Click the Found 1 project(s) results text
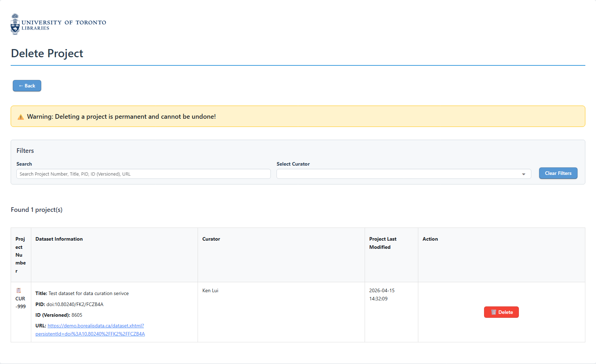 [36, 210]
